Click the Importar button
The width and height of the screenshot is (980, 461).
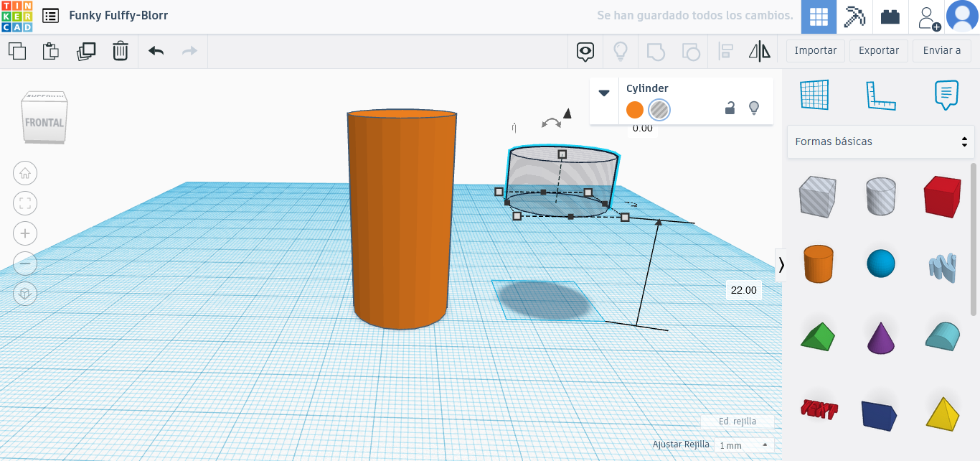(x=816, y=51)
